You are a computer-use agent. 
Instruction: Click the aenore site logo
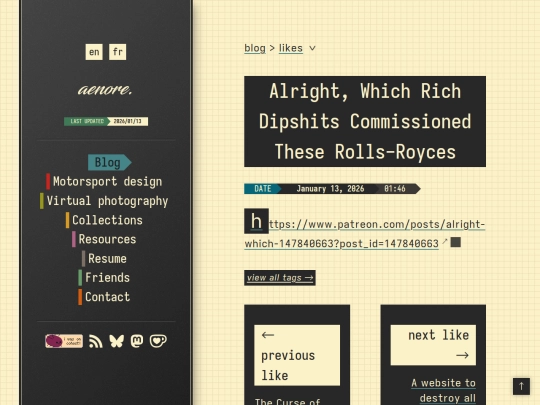coord(105,90)
